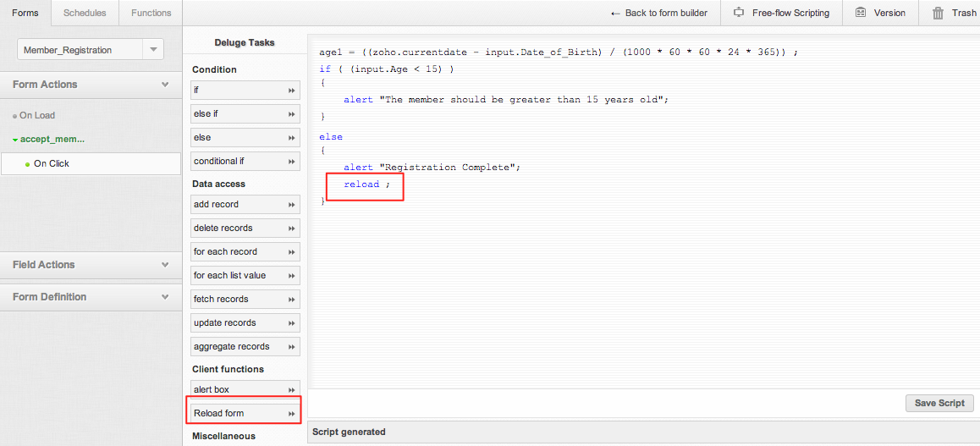
Task: Select the On Load form action
Action: (37, 116)
